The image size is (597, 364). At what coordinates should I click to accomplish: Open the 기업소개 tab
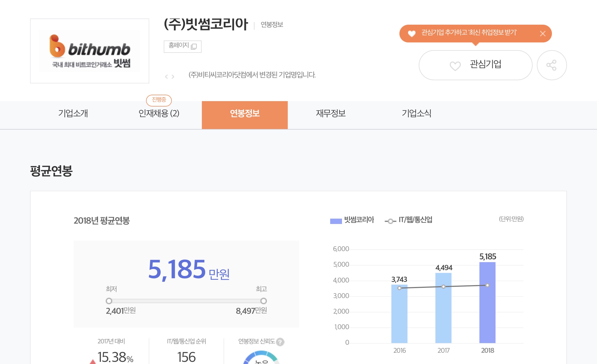(73, 113)
